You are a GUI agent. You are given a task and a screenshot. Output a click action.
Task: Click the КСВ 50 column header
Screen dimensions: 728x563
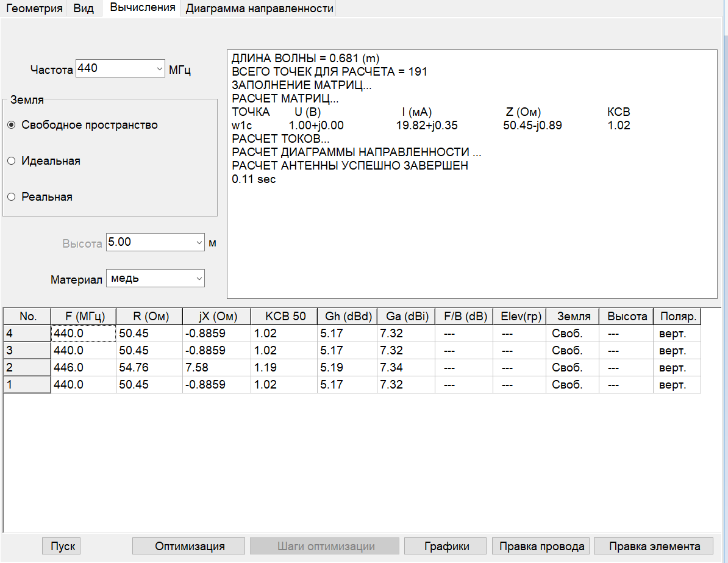pyautogui.click(x=284, y=317)
